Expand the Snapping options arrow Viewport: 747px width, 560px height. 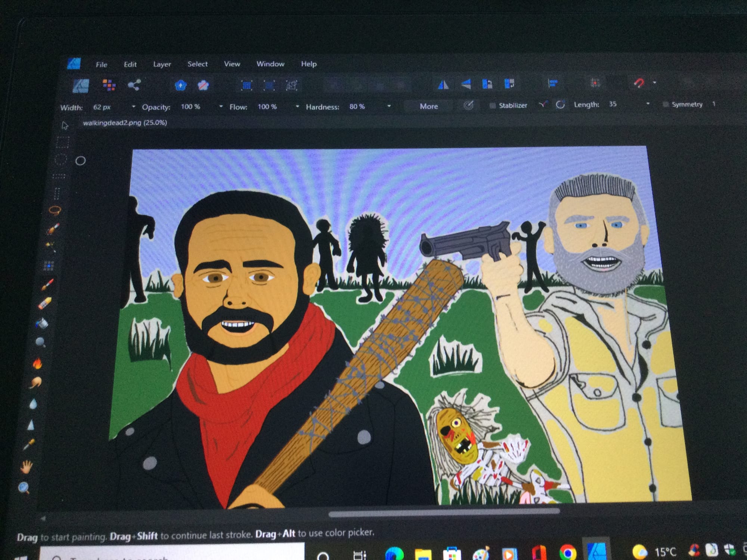pos(654,83)
